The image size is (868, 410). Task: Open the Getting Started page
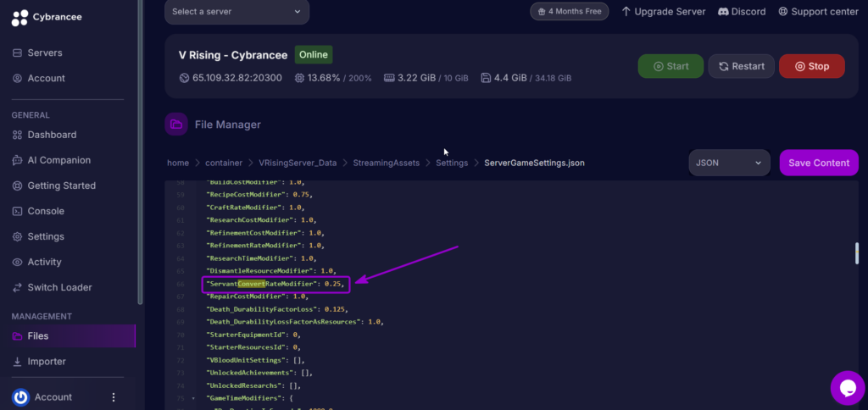tap(53, 186)
